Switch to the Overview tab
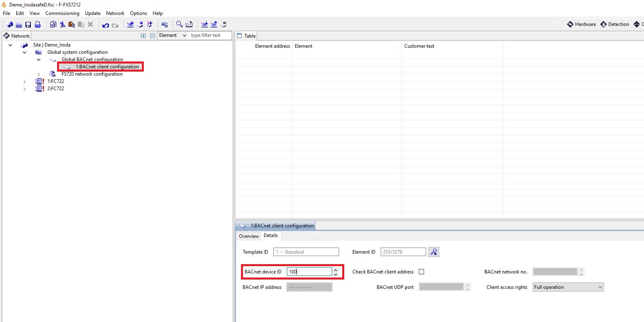This screenshot has width=644, height=322. click(x=249, y=236)
